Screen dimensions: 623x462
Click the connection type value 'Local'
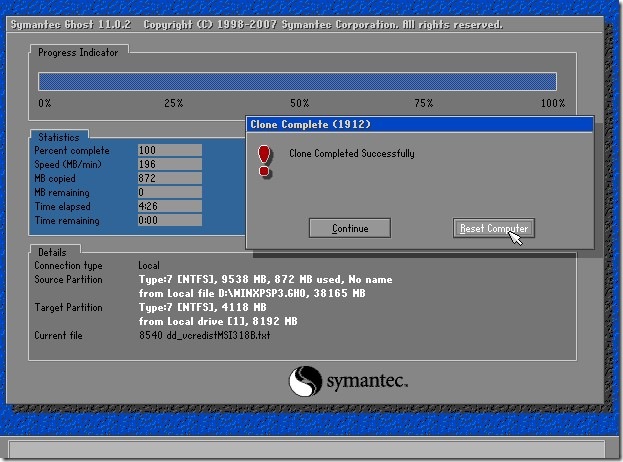click(149, 265)
